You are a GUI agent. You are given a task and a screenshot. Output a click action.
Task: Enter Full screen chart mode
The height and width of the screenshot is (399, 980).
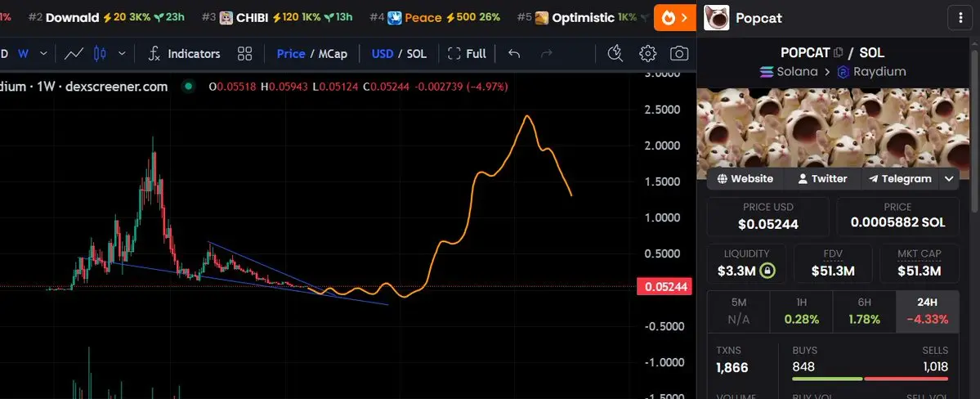[x=467, y=54]
